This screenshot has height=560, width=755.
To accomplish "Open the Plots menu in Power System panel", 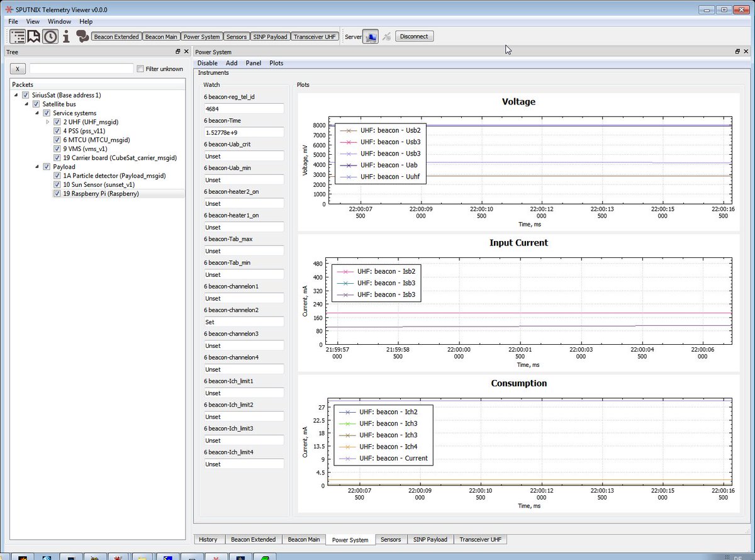I will (276, 63).
